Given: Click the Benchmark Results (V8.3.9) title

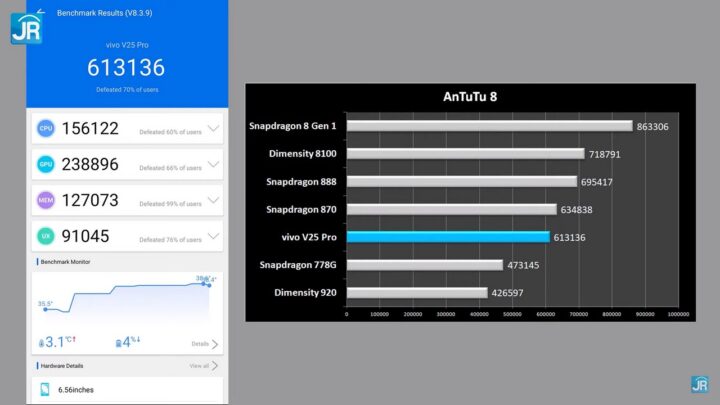Looking at the screenshot, I should click(x=105, y=13).
